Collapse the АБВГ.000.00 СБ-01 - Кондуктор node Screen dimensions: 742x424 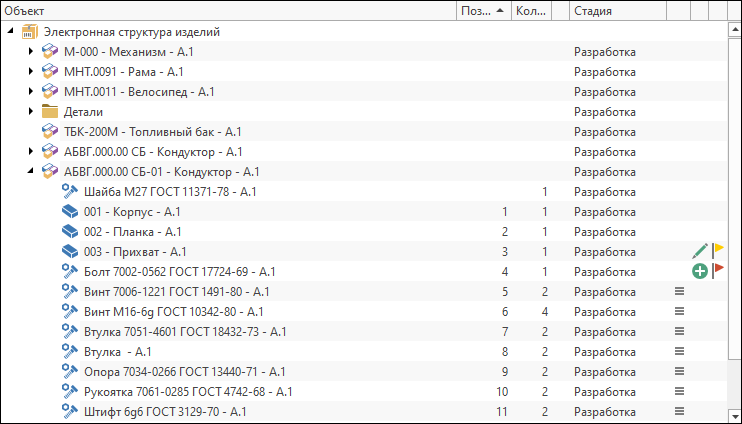[x=31, y=172]
